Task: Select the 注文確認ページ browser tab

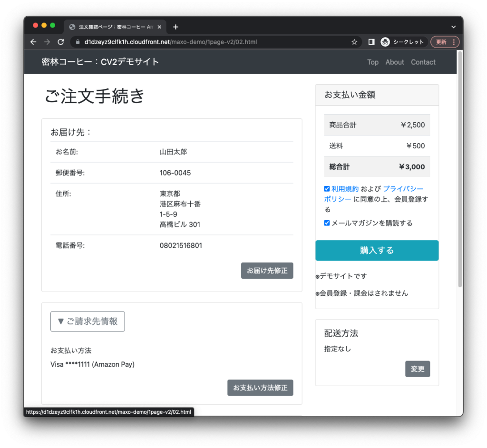Action: [114, 27]
